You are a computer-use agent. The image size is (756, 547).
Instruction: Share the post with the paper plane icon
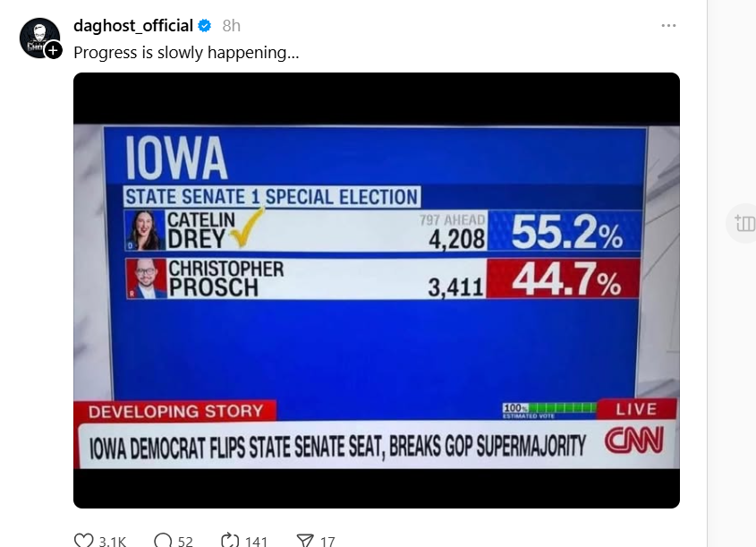[x=305, y=541]
